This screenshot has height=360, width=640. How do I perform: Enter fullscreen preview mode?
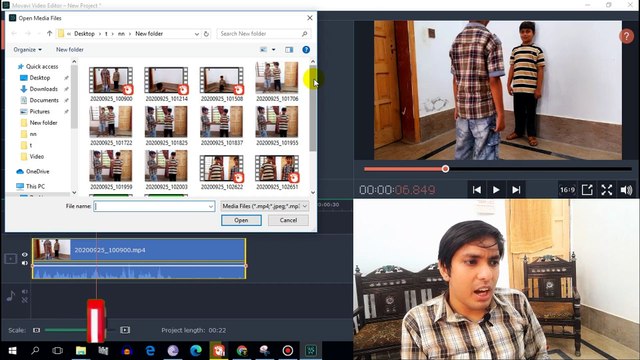pos(607,190)
